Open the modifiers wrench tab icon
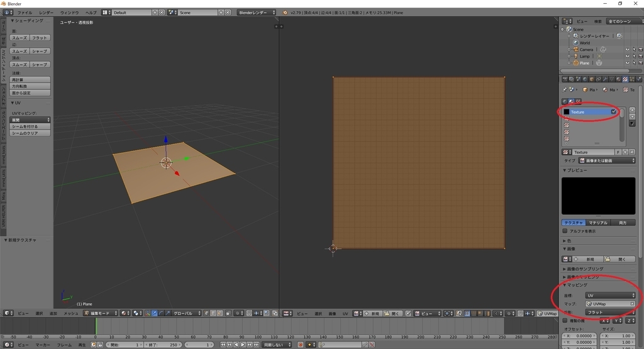 click(x=606, y=79)
